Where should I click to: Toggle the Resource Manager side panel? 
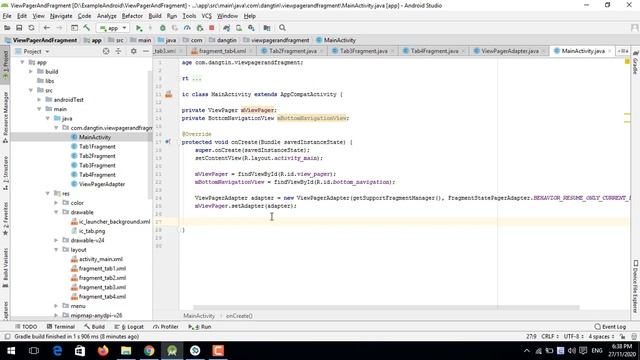point(5,117)
